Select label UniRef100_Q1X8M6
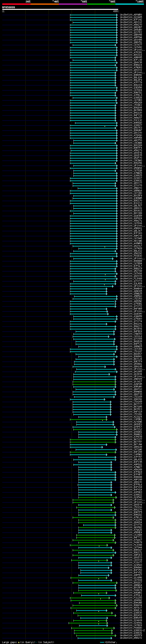This screenshot has width=146, height=644. pyautogui.click(x=131, y=578)
